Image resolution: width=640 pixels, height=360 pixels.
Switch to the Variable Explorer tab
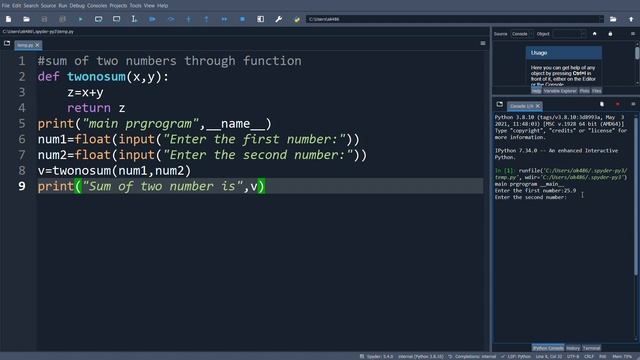click(x=560, y=91)
